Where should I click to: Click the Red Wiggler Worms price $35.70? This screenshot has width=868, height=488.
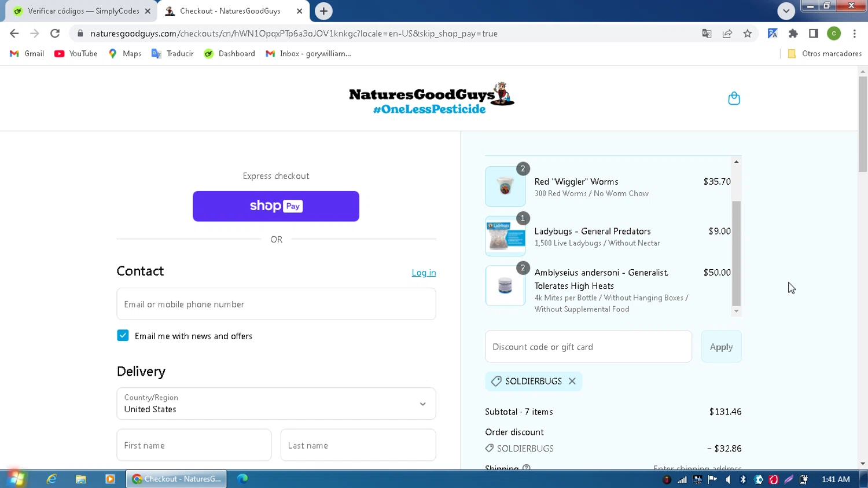coord(717,181)
